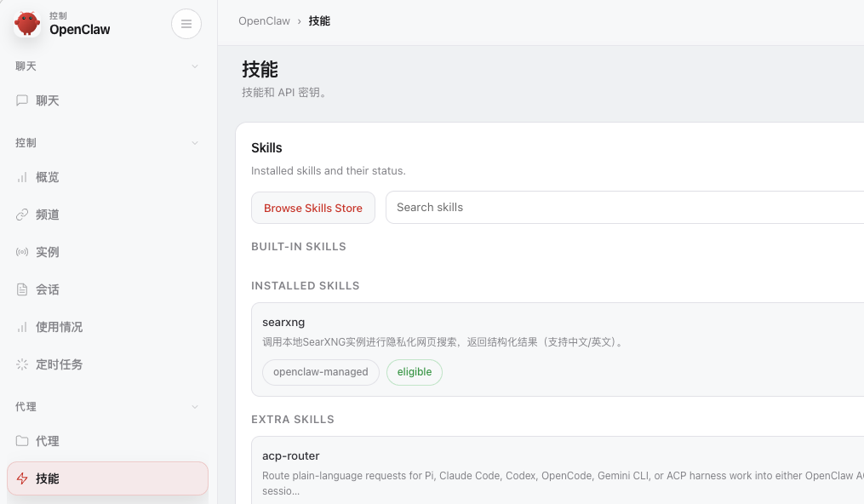864x504 pixels.
Task: Click the broadcast icon beside 实例
Action: tap(22, 252)
